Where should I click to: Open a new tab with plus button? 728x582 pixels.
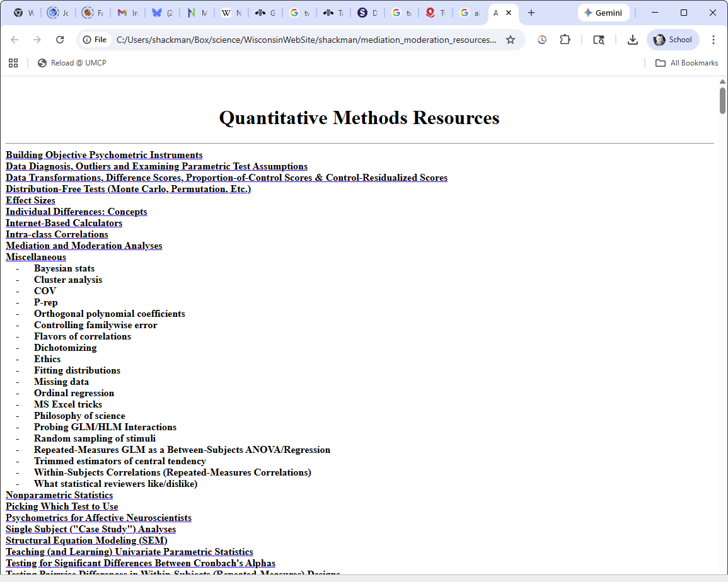531,13
